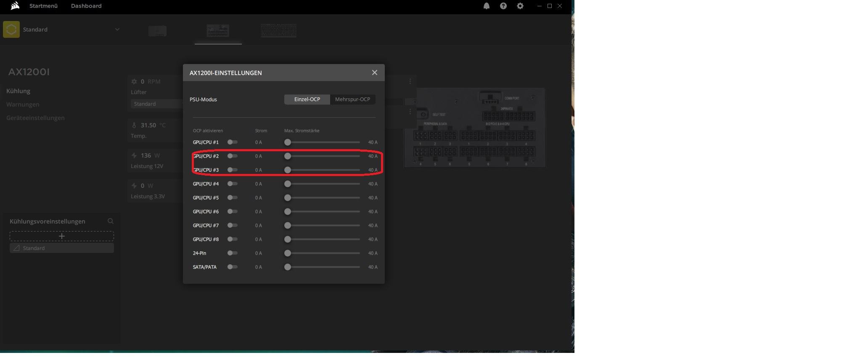Select the Standard cooling preset entry
This screenshot has width=868, height=363.
pos(62,248)
